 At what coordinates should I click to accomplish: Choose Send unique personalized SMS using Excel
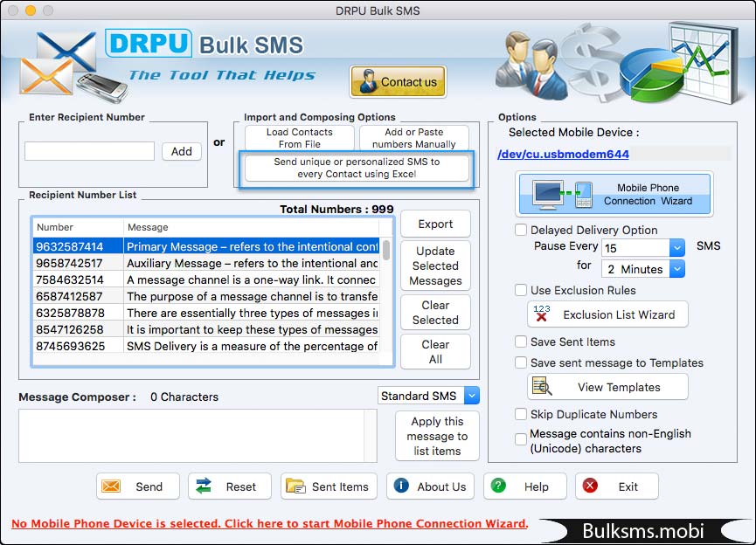[x=357, y=168]
